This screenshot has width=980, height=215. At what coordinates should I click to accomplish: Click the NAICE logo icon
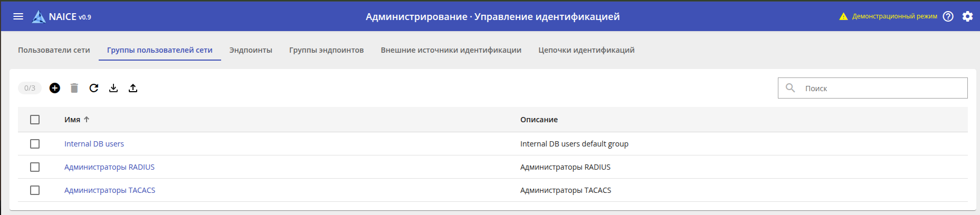coord(39,17)
